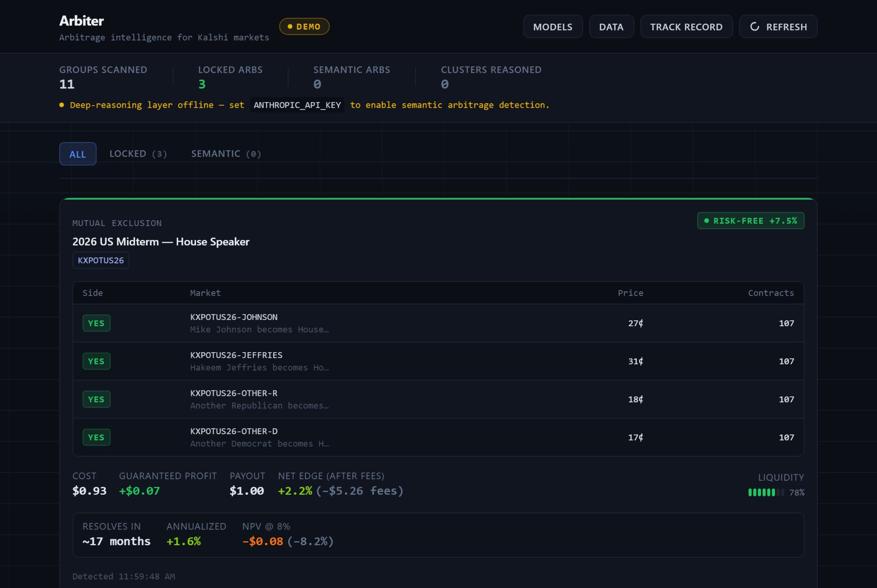
Task: Switch to the SEMANTIC (0) tab
Action: [x=226, y=154]
